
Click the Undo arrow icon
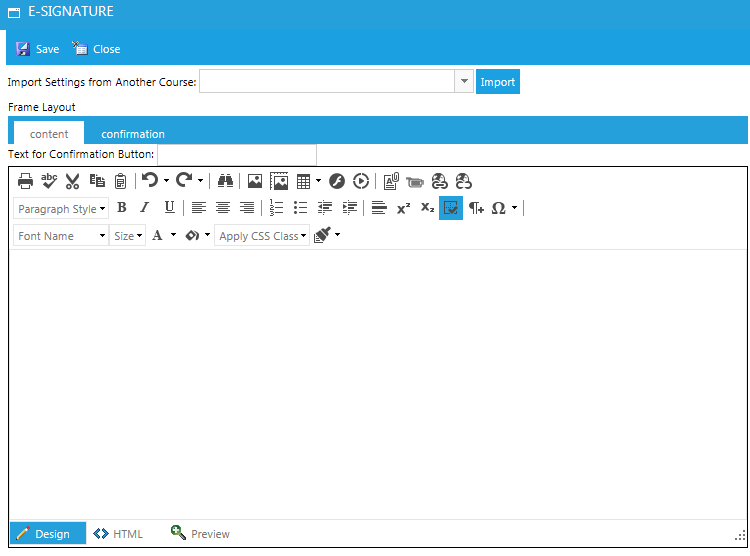(150, 181)
